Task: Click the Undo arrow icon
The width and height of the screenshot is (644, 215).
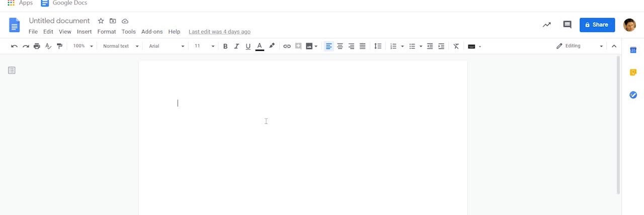Action: [x=14, y=46]
